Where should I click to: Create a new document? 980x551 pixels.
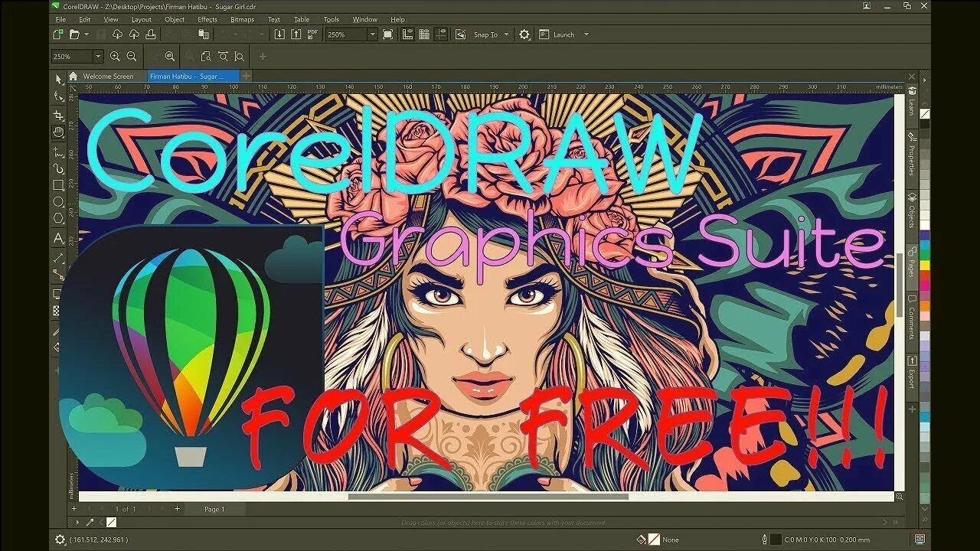[57, 34]
